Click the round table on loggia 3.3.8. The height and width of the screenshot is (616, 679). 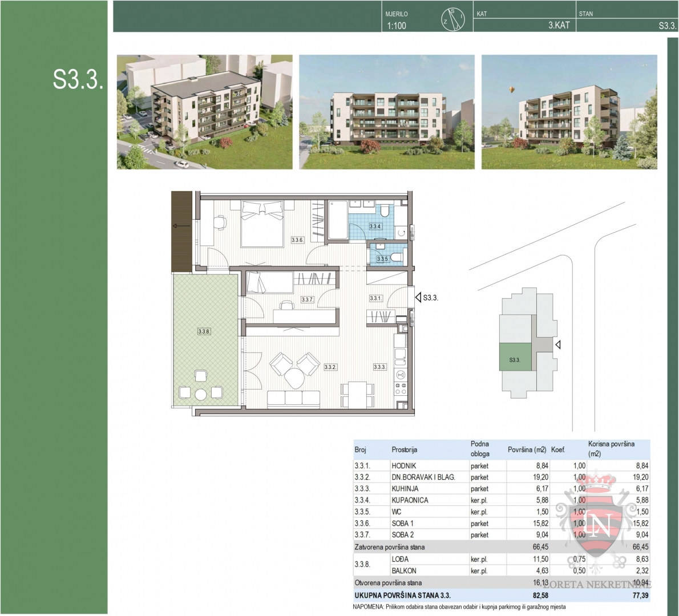tap(201, 394)
